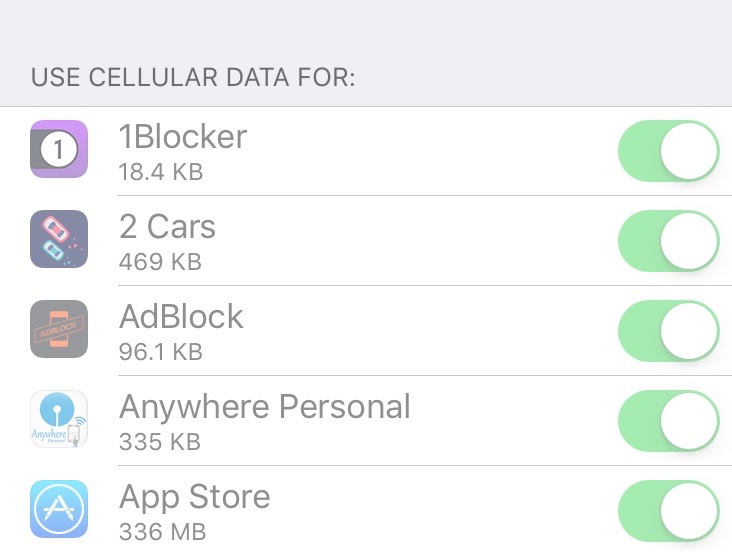The width and height of the screenshot is (732, 552).
Task: Disable cellular data for 1Blocker
Action: tap(669, 151)
